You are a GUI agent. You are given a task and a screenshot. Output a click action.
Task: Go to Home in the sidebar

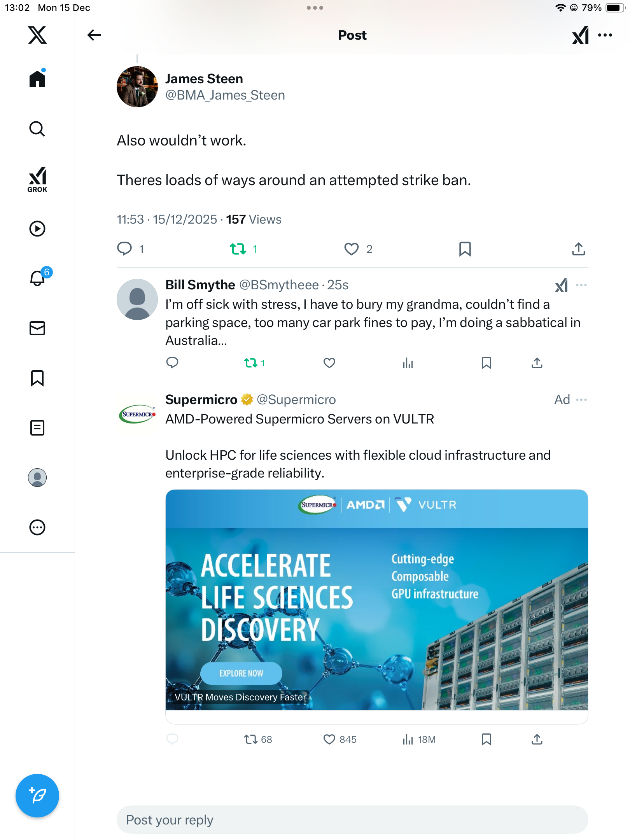(37, 79)
